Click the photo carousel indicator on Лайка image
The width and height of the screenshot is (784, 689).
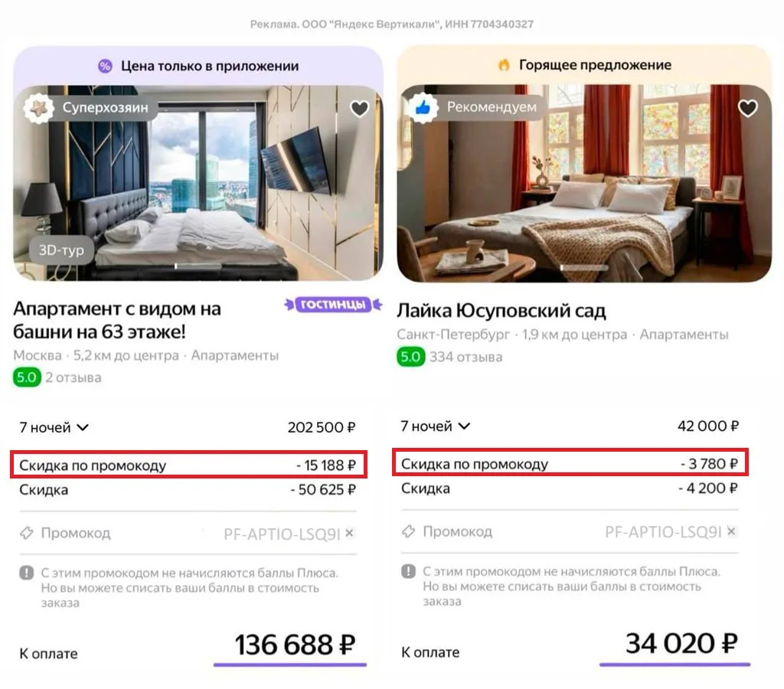coord(584,268)
